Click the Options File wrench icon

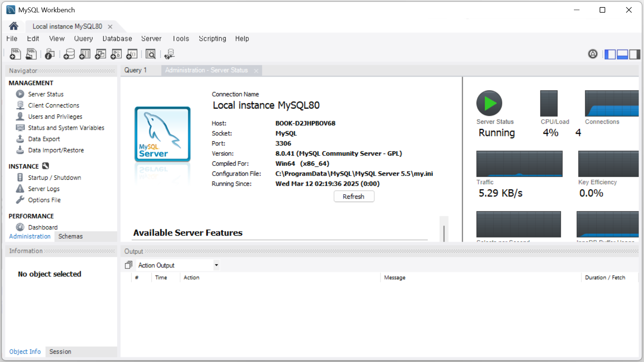20,200
